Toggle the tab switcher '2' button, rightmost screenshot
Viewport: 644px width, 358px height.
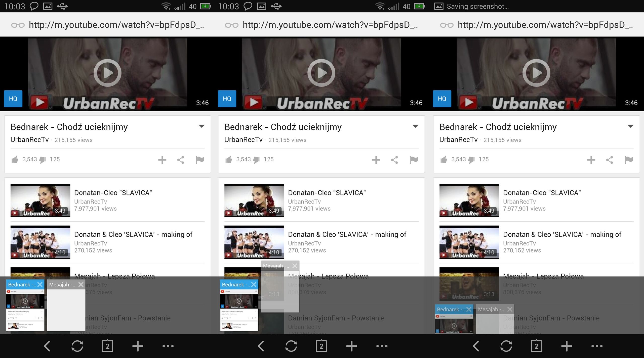(x=536, y=346)
